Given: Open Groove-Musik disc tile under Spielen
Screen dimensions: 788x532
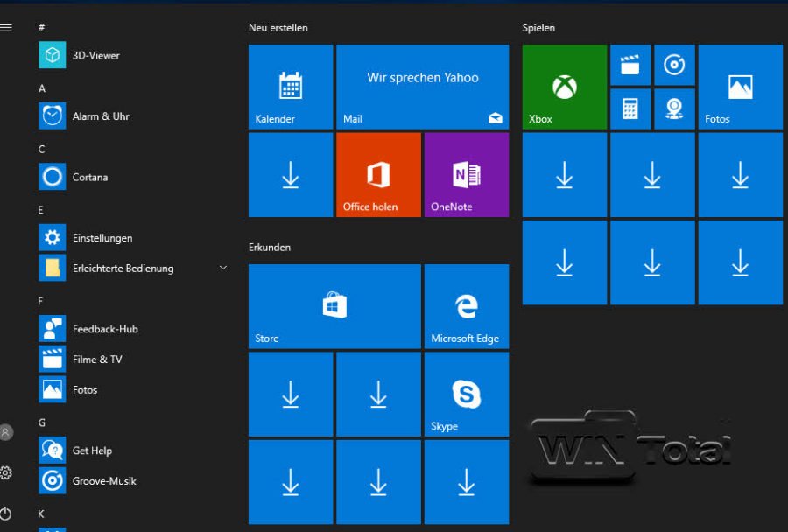Looking at the screenshot, I should point(674,64).
